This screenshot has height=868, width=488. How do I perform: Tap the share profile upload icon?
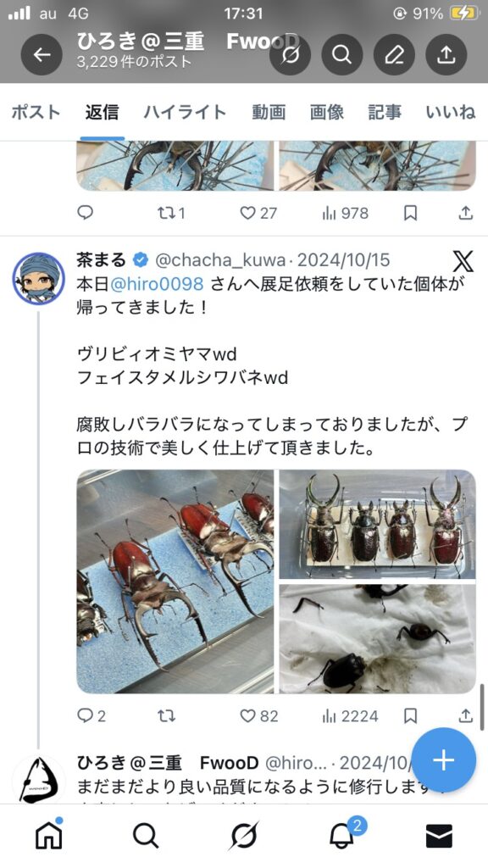tap(446, 54)
